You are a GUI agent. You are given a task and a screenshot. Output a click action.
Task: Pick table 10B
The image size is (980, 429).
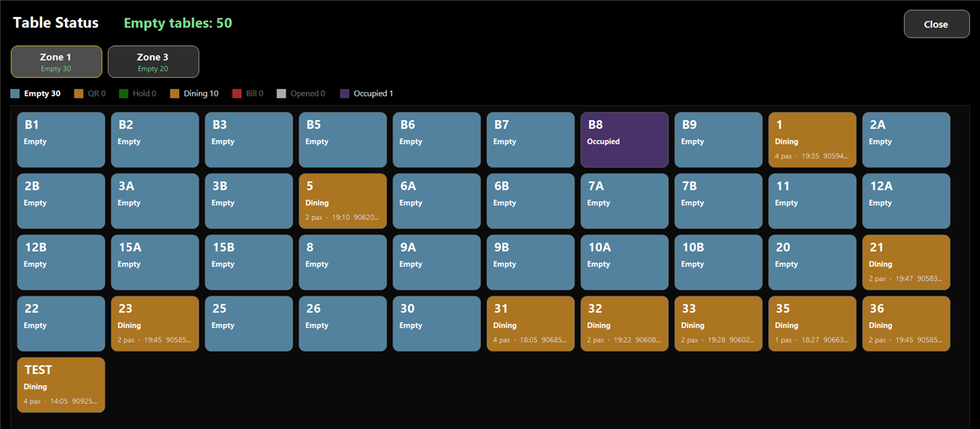point(718,262)
